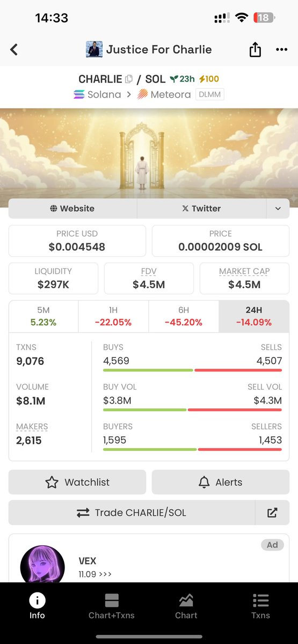This screenshot has height=644, width=298.
Task: Select the 5M timeframe stats
Action: click(43, 317)
